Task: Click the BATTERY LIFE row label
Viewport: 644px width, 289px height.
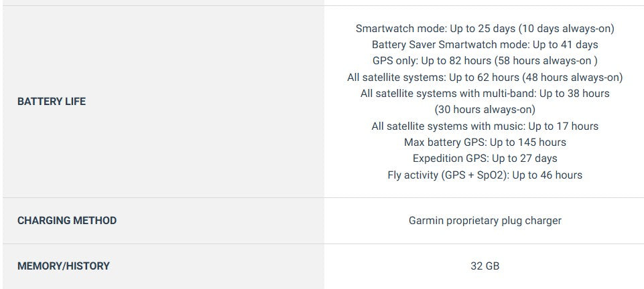Action: point(52,102)
